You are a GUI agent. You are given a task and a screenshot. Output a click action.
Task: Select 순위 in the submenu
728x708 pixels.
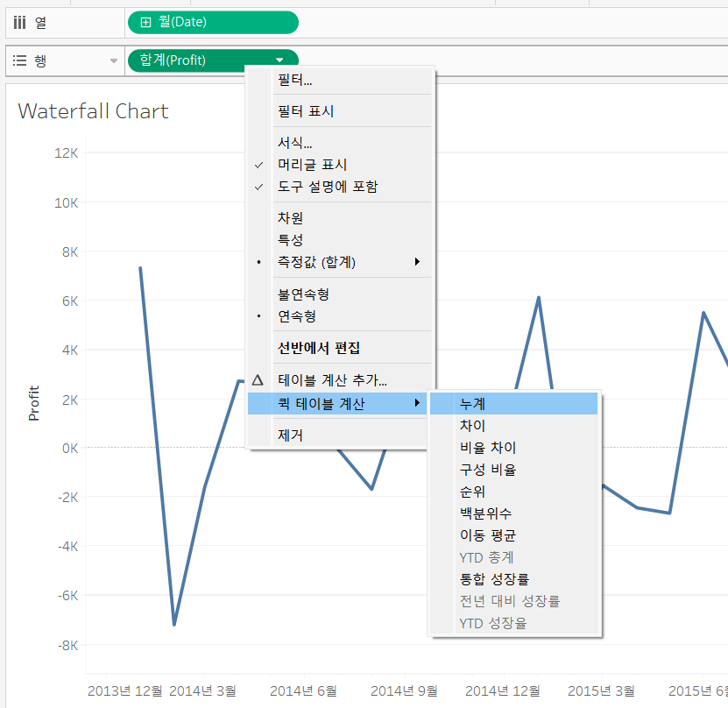(513, 492)
